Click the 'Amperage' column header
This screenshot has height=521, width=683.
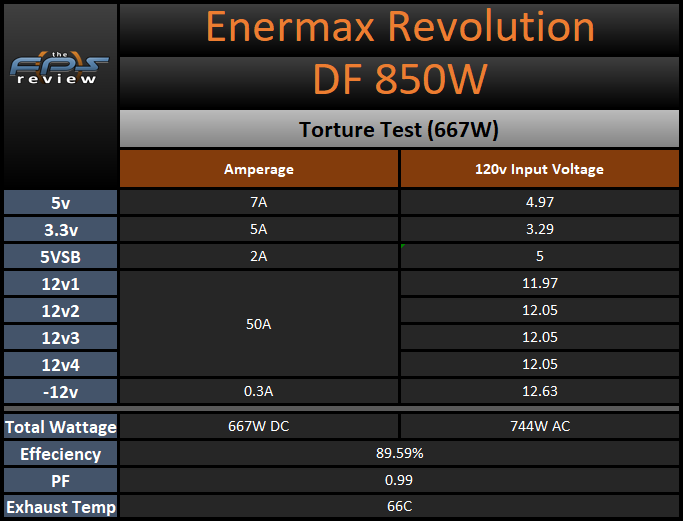[259, 169]
